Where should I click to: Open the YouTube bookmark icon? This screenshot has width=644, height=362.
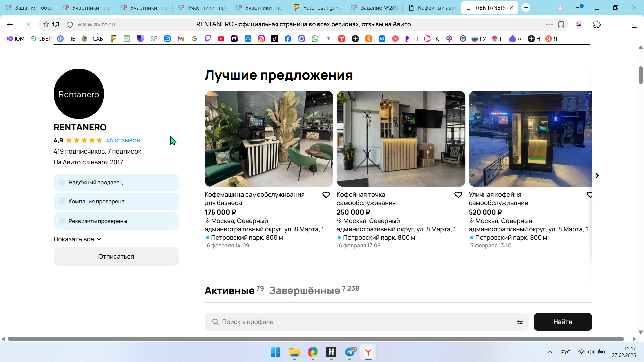tap(221, 39)
